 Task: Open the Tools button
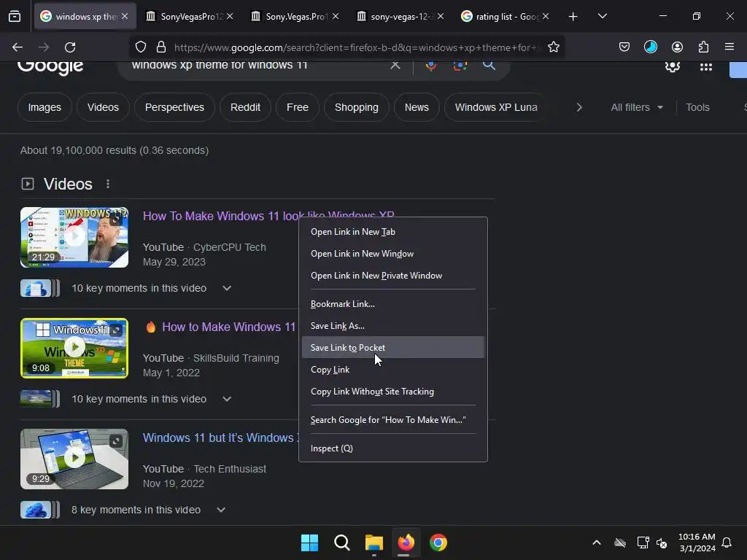coord(697,108)
